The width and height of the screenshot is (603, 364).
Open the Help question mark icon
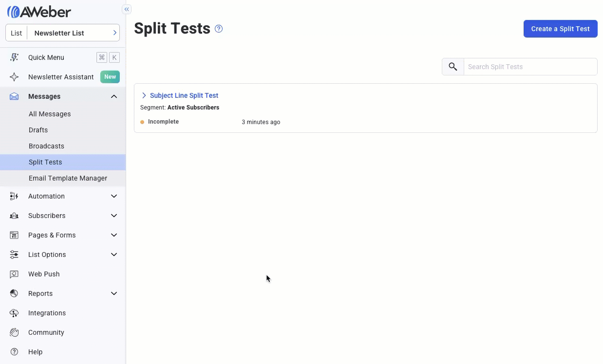[14, 352]
